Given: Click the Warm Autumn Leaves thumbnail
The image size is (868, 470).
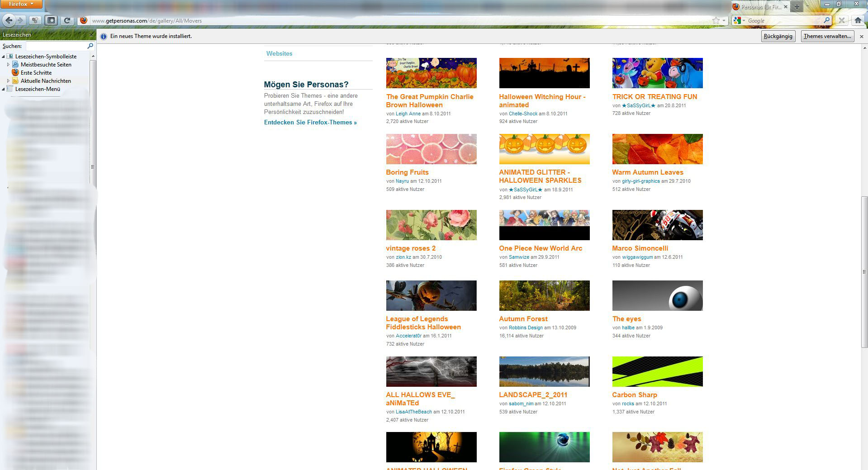Looking at the screenshot, I should [x=657, y=149].
